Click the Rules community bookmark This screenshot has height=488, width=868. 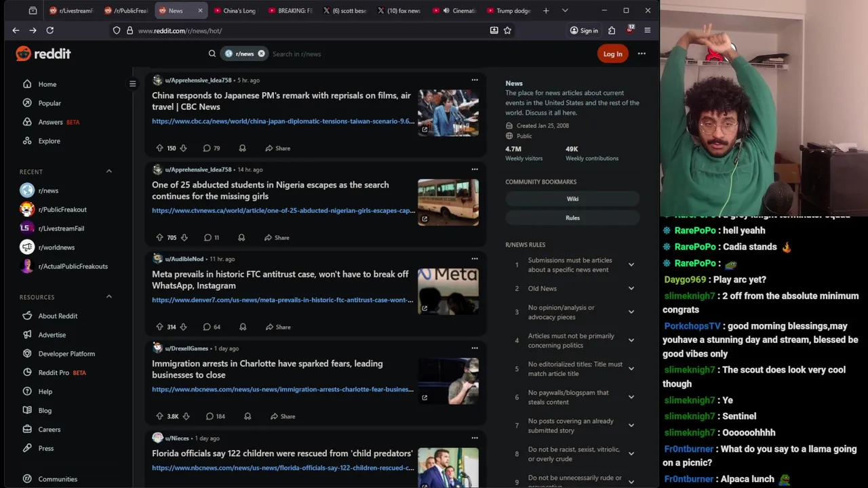(x=572, y=218)
